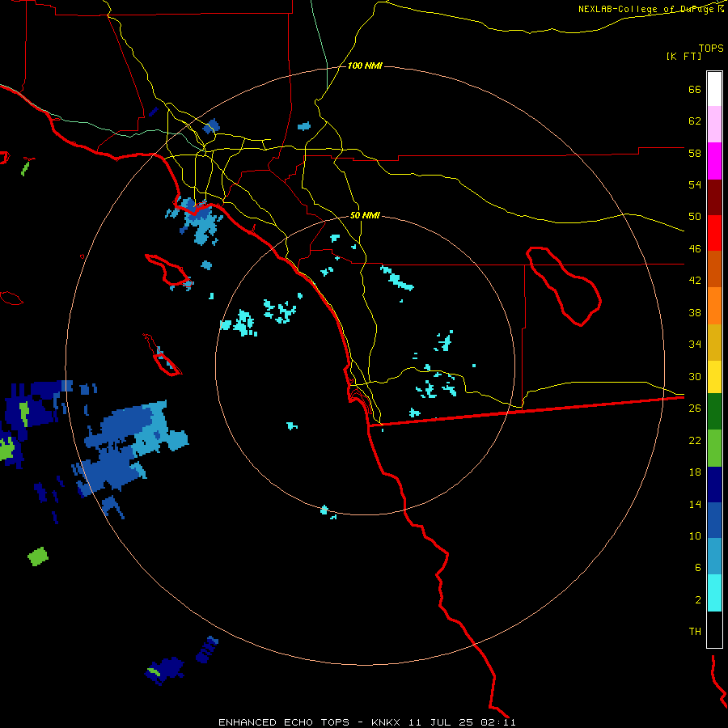Click the "66" legend value
The image size is (728, 728).
695,89
